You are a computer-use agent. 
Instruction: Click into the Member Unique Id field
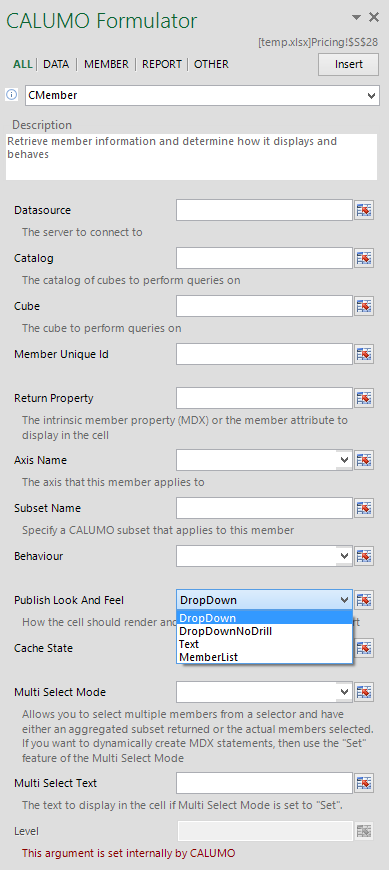(x=264, y=354)
